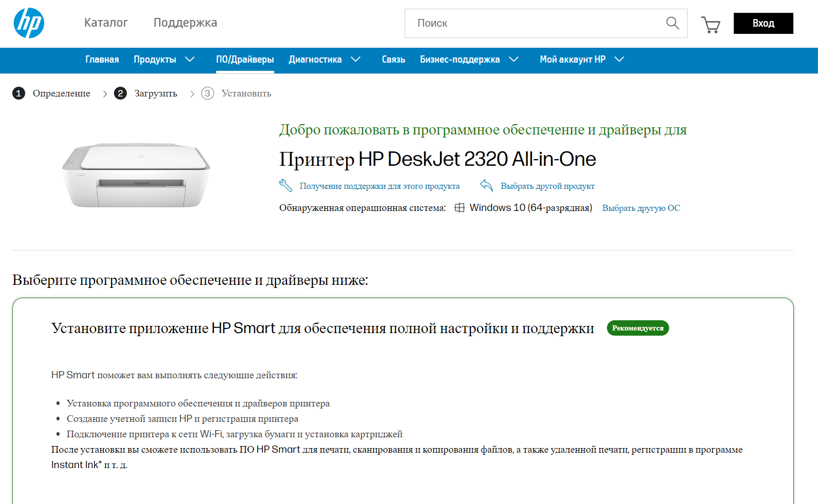Click the search magnifier icon

click(x=672, y=23)
